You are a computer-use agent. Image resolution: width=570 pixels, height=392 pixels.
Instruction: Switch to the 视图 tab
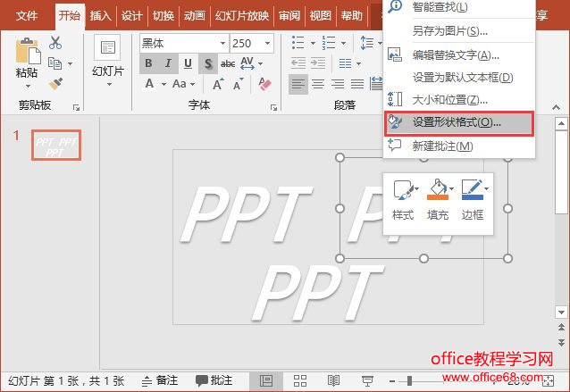pyautogui.click(x=320, y=16)
